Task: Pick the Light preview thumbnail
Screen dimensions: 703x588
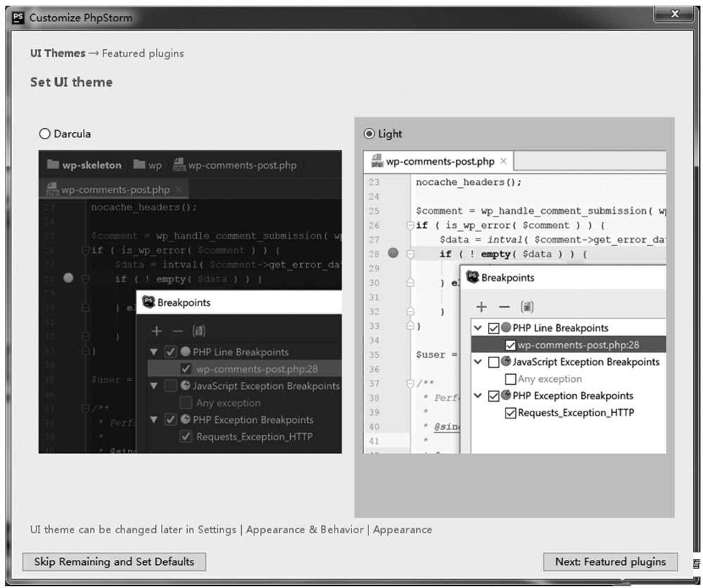Action: (515, 302)
